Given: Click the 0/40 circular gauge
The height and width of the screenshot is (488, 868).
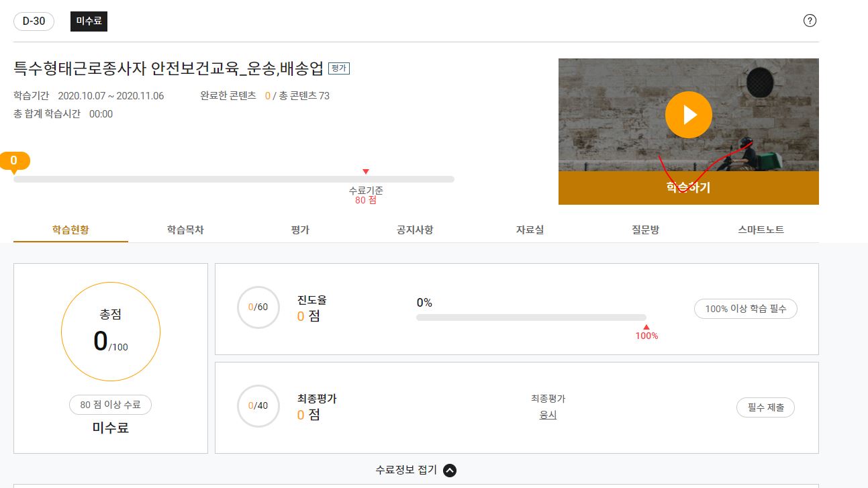Looking at the screenshot, I should coord(258,406).
